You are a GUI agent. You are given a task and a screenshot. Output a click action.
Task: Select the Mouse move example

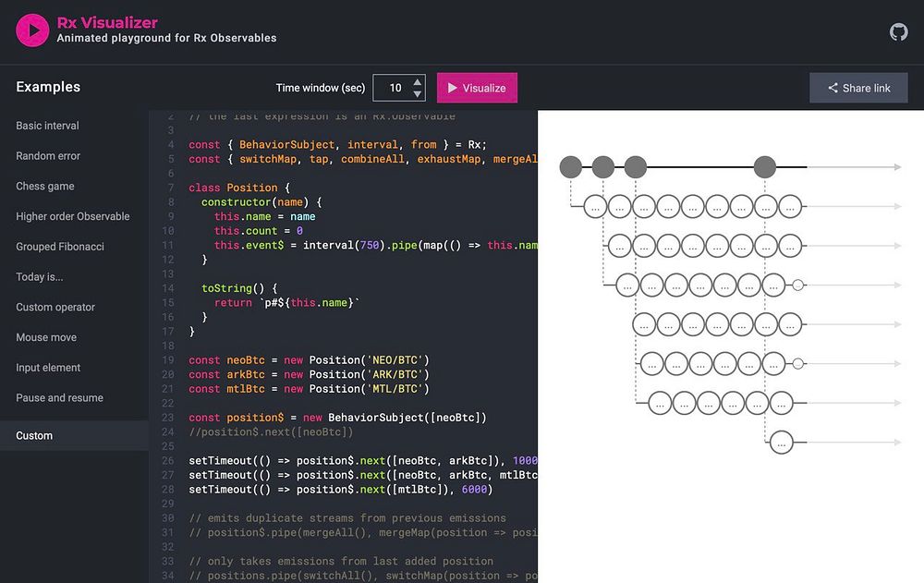[x=46, y=337]
